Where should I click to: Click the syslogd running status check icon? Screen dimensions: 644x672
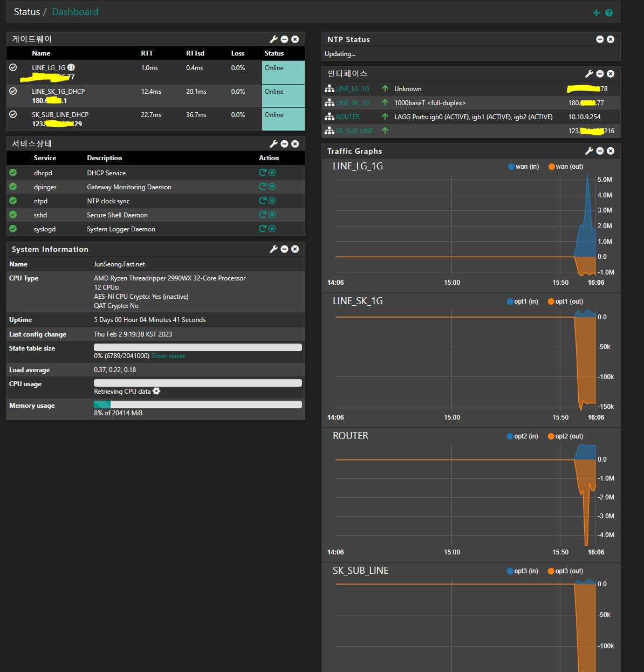tap(13, 229)
